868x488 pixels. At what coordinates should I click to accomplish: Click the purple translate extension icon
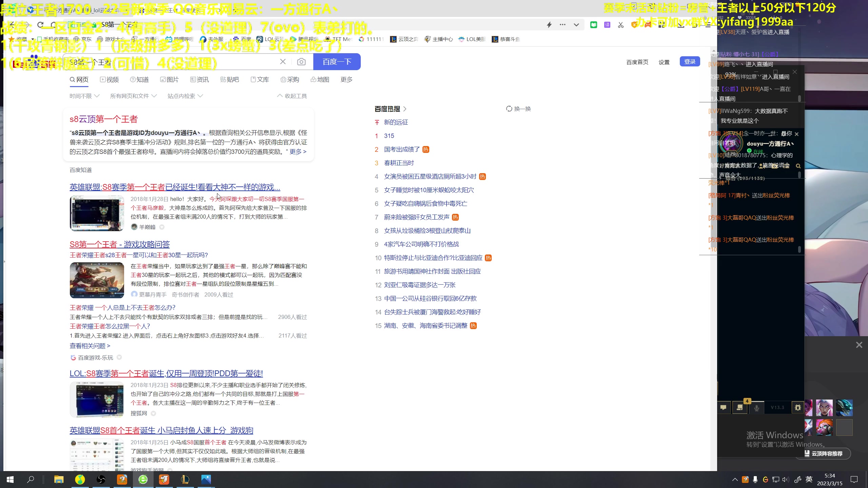(607, 25)
